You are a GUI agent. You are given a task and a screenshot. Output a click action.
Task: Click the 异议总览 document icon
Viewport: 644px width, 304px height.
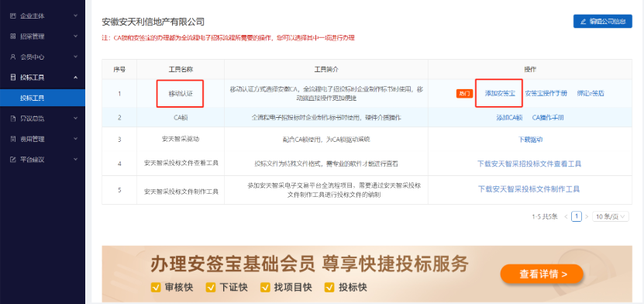pyautogui.click(x=12, y=119)
